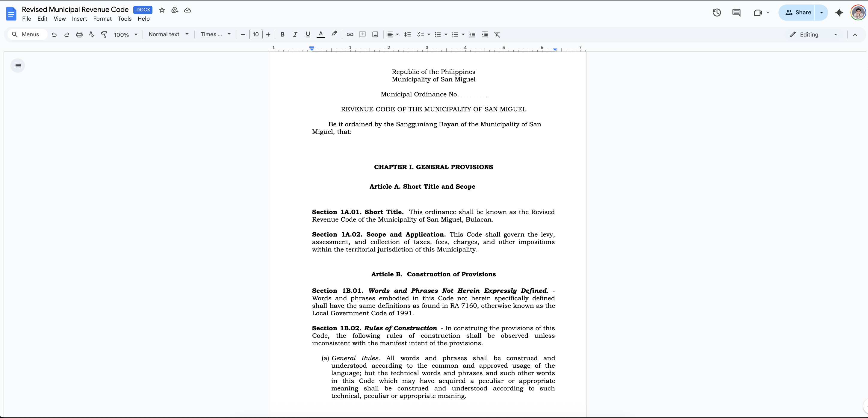Click the heading CHAPTER I. GENERAL PROVISIONS
The image size is (868, 418).
click(433, 167)
